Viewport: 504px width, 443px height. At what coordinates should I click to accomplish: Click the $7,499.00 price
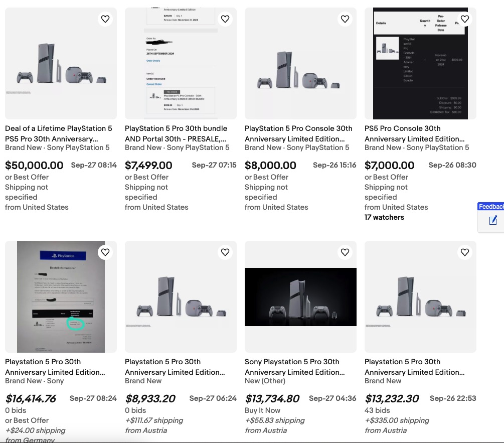click(148, 165)
